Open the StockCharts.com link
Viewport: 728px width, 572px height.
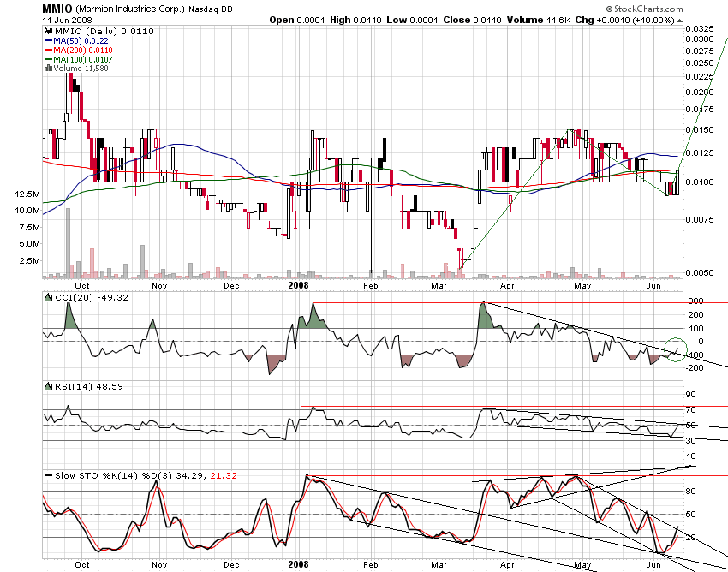pyautogui.click(x=648, y=9)
